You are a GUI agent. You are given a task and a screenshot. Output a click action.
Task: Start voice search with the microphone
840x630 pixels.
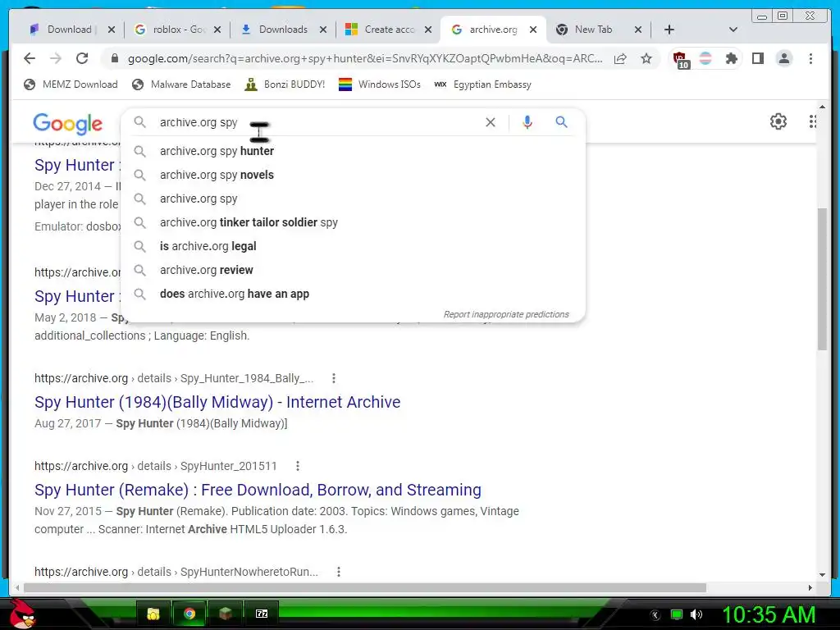[x=527, y=122]
